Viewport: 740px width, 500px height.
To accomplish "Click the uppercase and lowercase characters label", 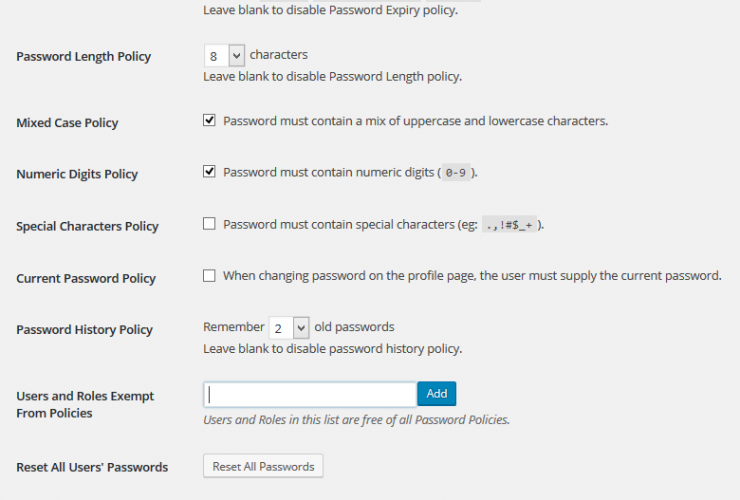I will coord(415,121).
